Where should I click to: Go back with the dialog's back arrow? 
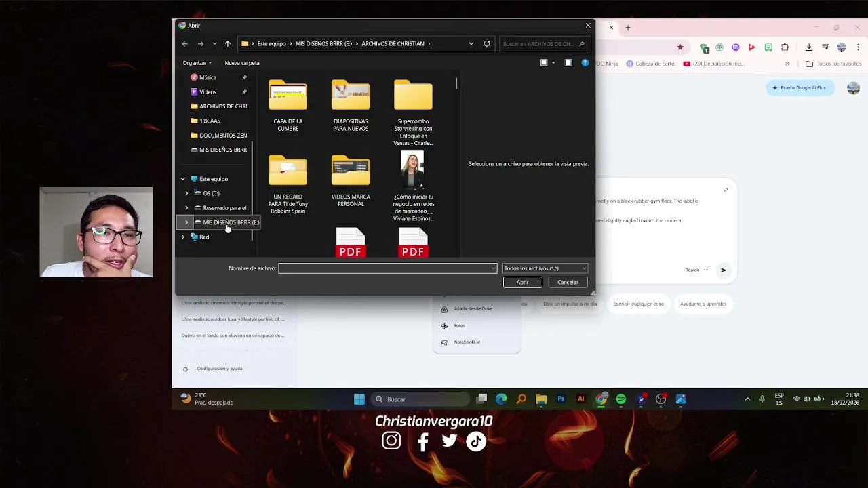tap(184, 43)
